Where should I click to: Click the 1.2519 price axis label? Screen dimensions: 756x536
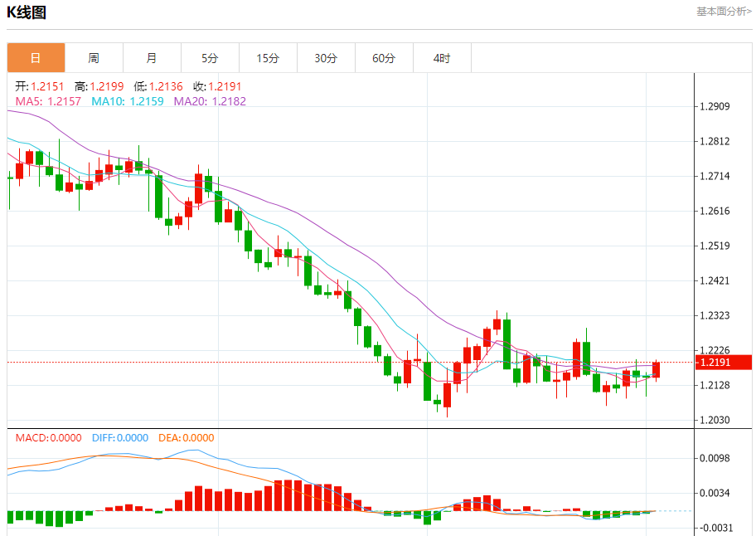(x=715, y=246)
